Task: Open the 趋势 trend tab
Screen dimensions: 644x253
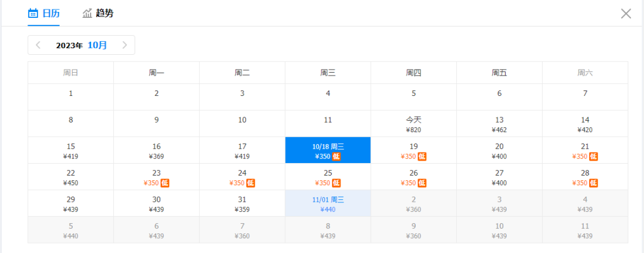Action: pos(98,13)
